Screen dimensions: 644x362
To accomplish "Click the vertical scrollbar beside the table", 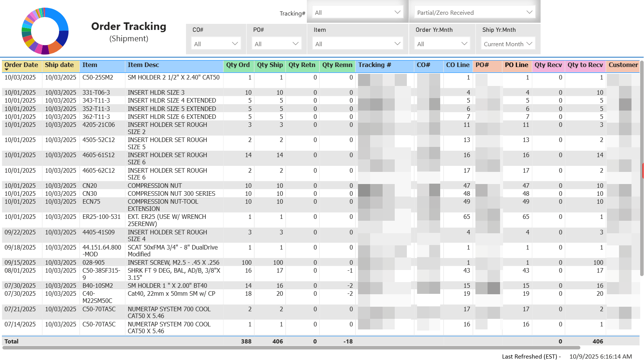I will pyautogui.click(x=642, y=170).
